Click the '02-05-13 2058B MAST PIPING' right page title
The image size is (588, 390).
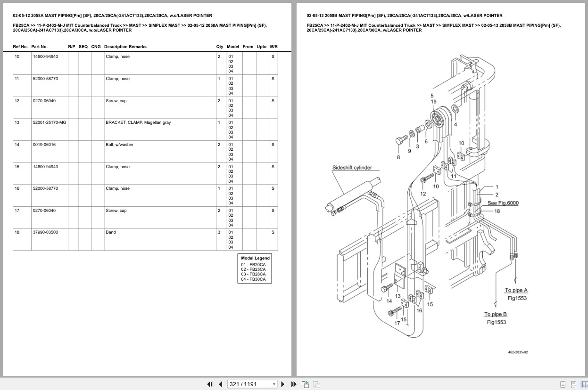405,16
